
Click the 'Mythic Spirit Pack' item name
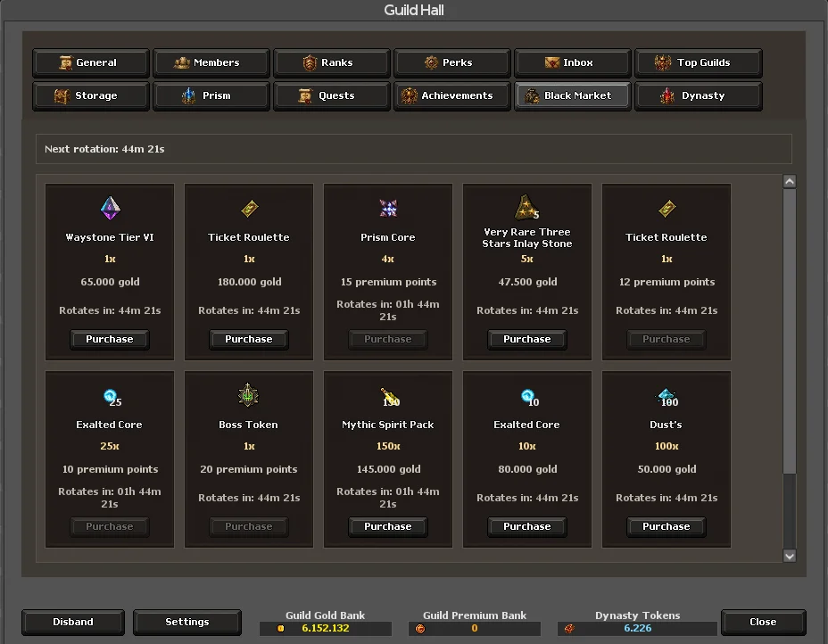[387, 425]
